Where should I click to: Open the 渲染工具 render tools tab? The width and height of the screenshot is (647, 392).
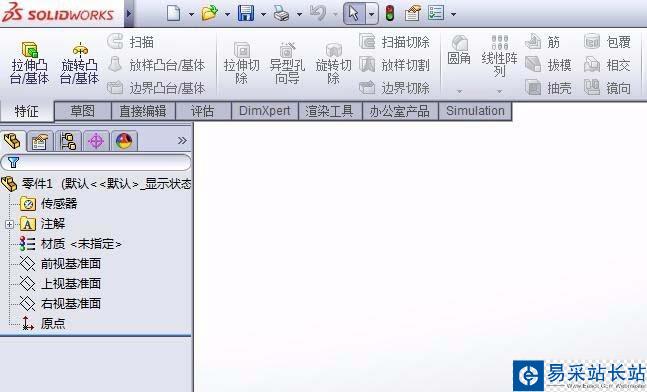(x=330, y=111)
